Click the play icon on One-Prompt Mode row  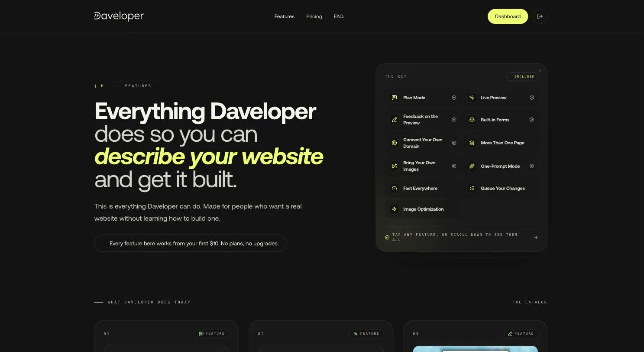531,166
